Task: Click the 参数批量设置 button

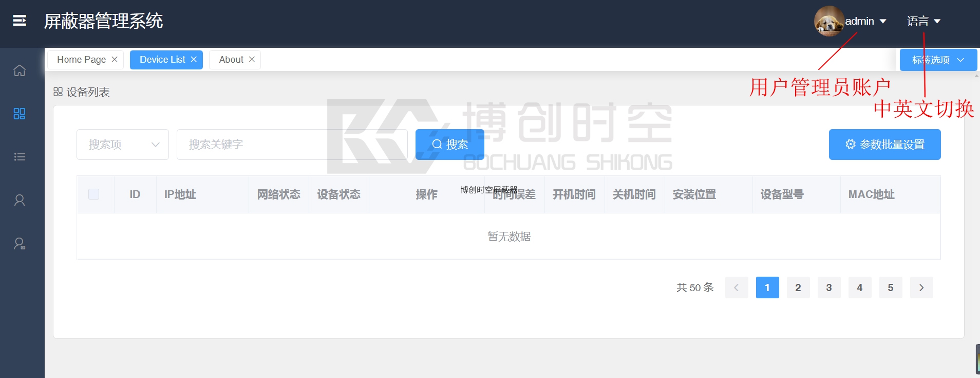Action: click(x=885, y=145)
